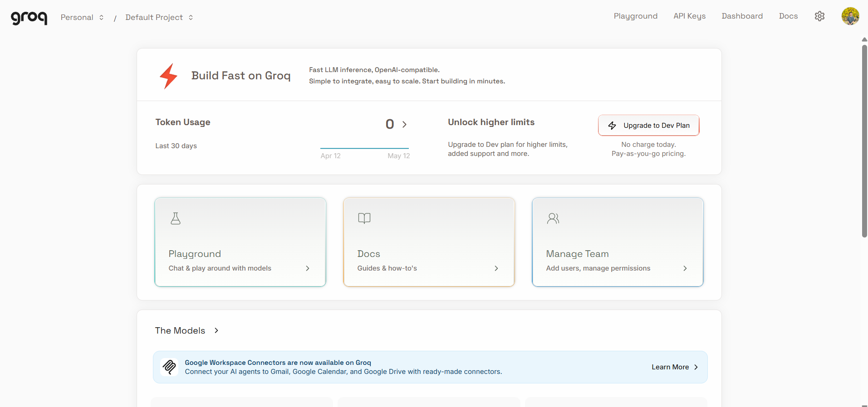Open token usage details arrow
Image resolution: width=868 pixels, height=407 pixels.
(404, 124)
